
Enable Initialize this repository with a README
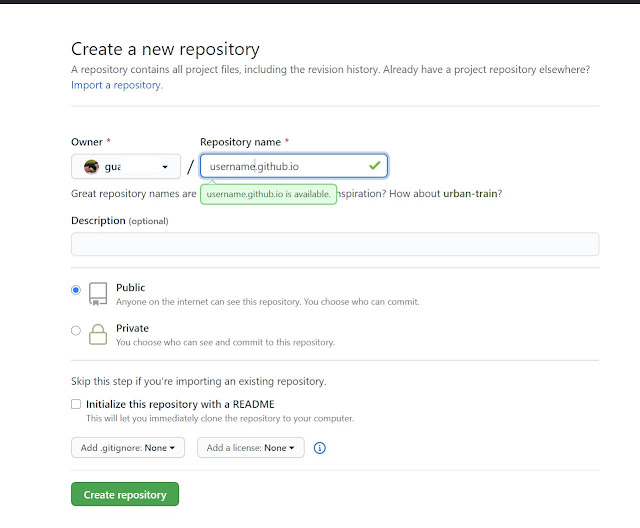(76, 404)
